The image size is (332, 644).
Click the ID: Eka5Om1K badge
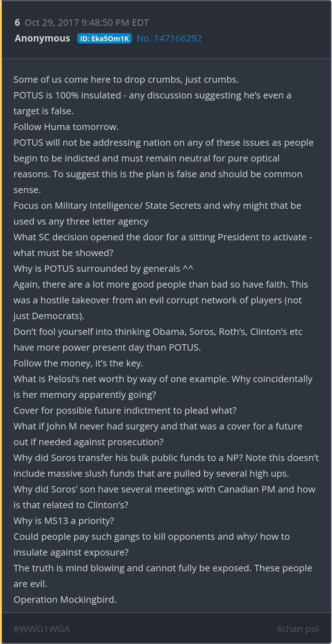(104, 39)
